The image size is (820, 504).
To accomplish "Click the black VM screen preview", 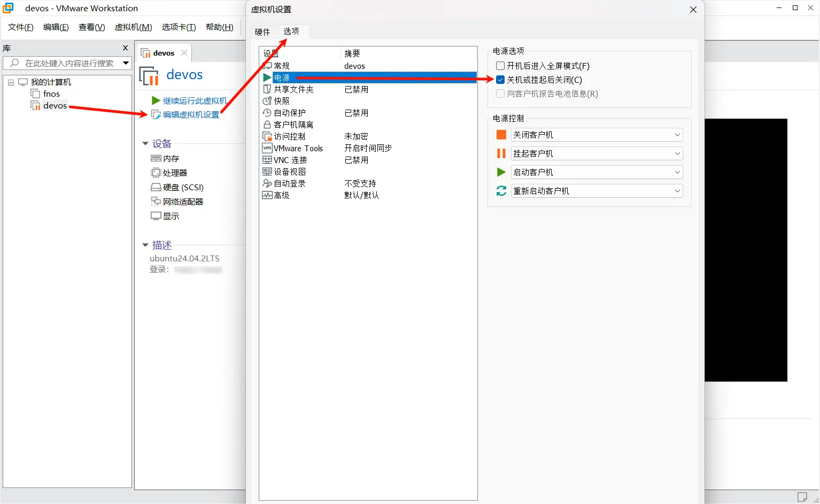I will click(746, 250).
